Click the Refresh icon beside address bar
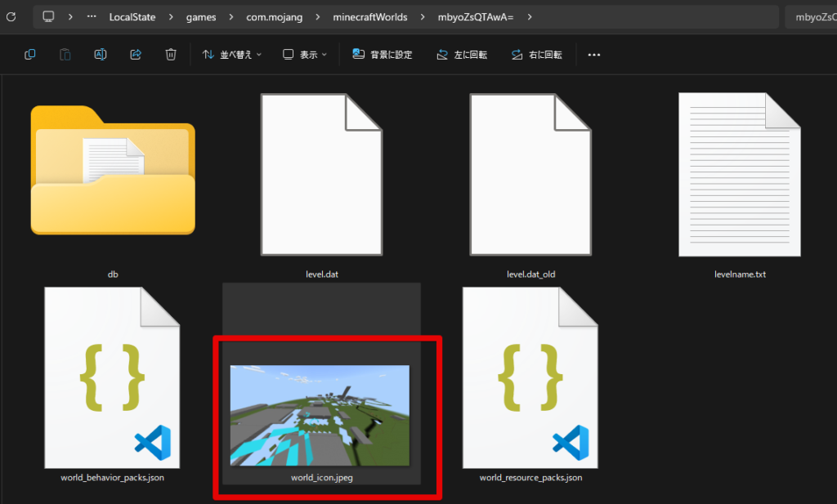 [11, 17]
